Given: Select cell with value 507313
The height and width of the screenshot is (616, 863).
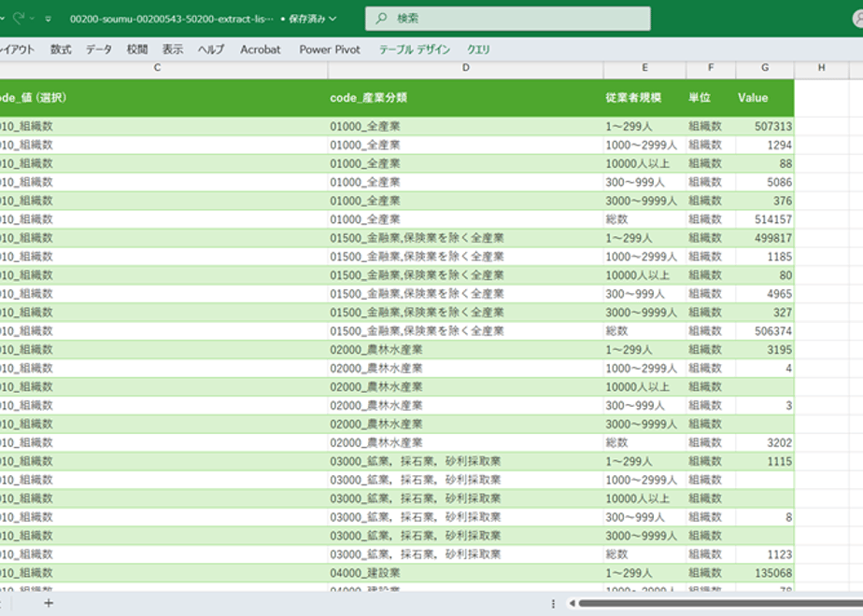Looking at the screenshot, I should click(765, 127).
